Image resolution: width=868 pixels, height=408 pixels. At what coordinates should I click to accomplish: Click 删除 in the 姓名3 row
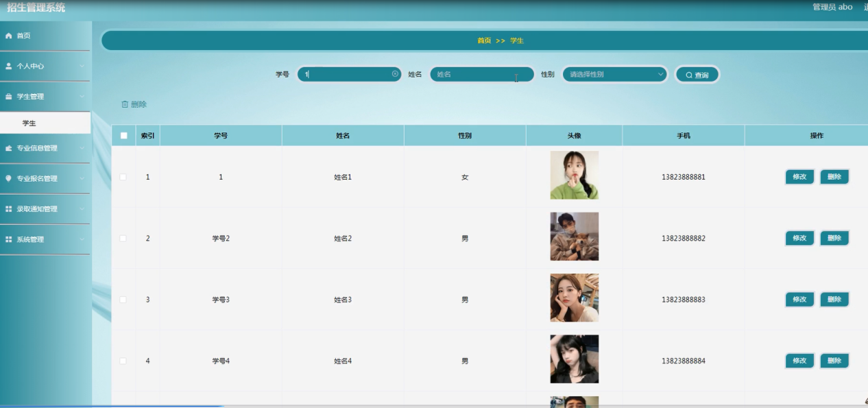coord(834,300)
